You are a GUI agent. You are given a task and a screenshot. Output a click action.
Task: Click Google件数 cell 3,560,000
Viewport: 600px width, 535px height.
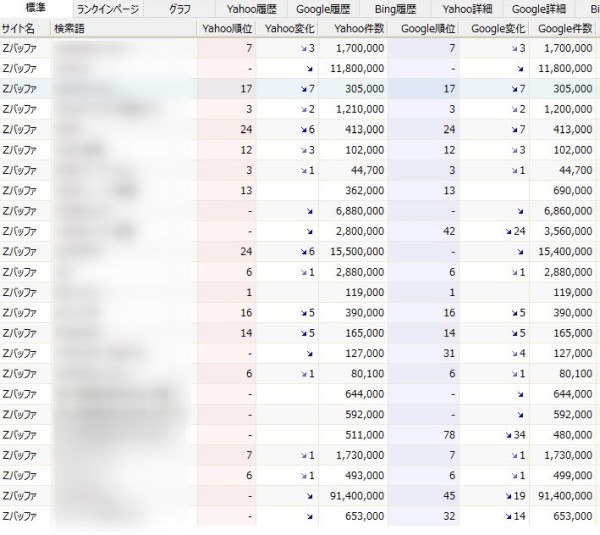click(x=562, y=231)
